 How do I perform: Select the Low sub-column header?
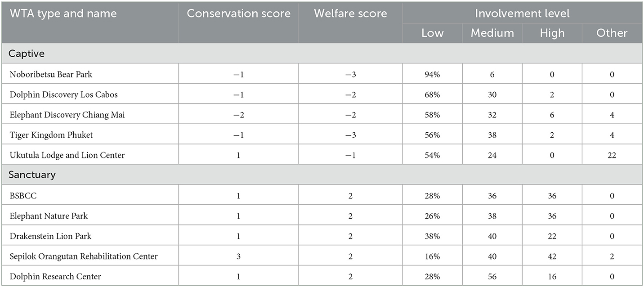pos(432,33)
